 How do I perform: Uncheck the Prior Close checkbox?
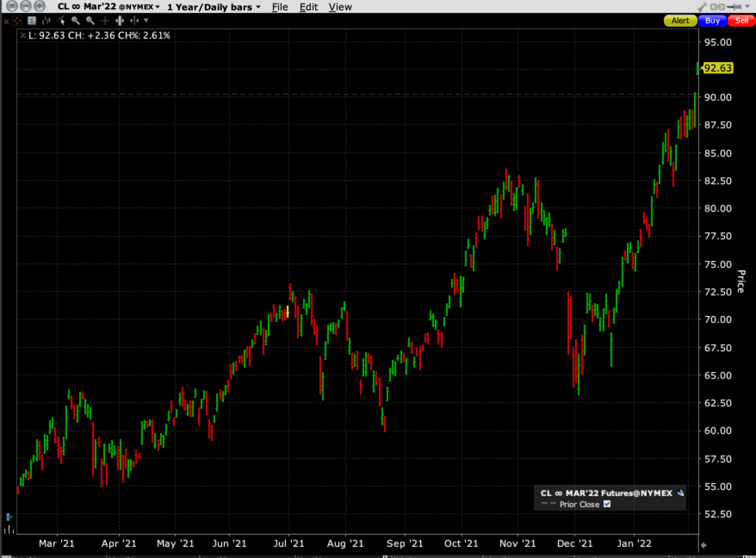(x=608, y=504)
